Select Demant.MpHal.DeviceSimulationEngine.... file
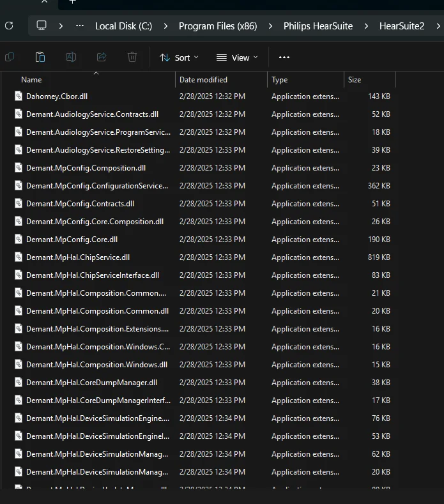 (98, 418)
